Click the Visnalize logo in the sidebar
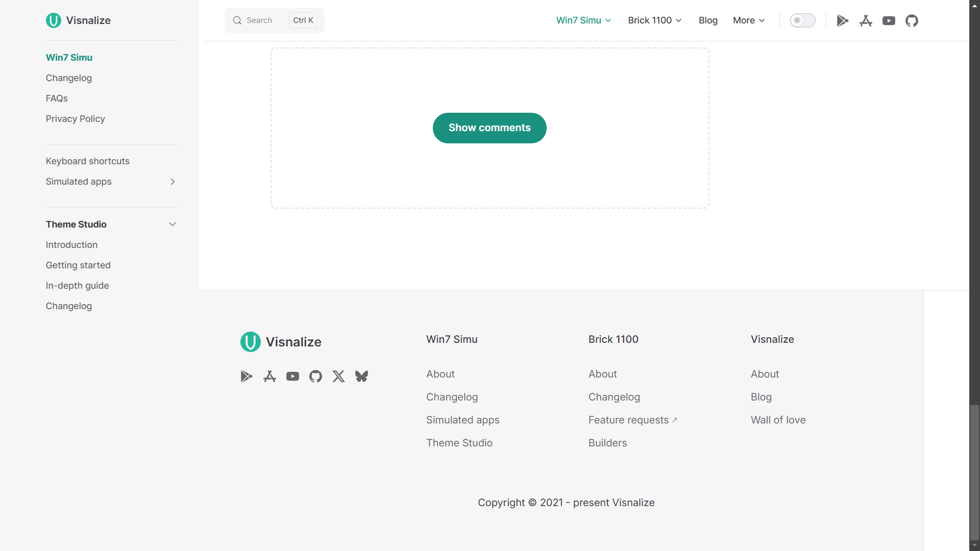980x551 pixels. (78, 20)
